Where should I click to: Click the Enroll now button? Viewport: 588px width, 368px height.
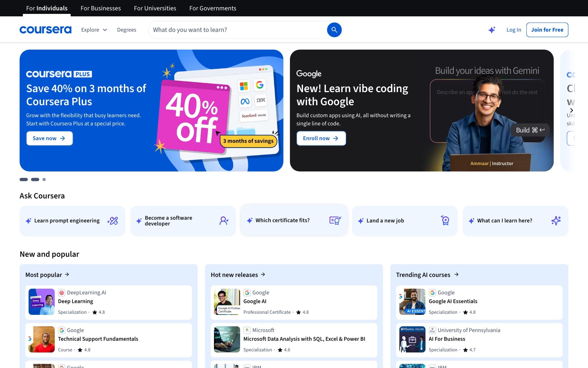pos(321,138)
